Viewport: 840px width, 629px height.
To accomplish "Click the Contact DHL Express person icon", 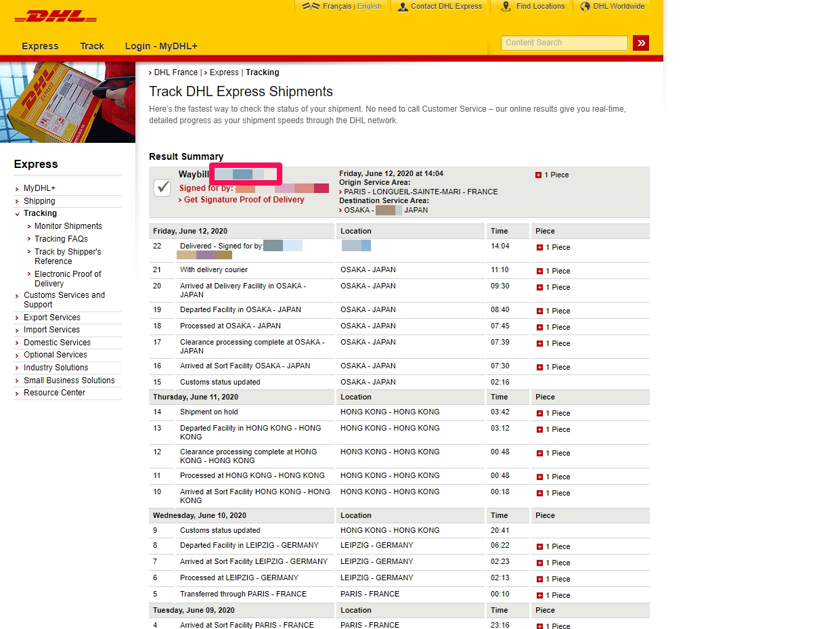I will pyautogui.click(x=403, y=7).
